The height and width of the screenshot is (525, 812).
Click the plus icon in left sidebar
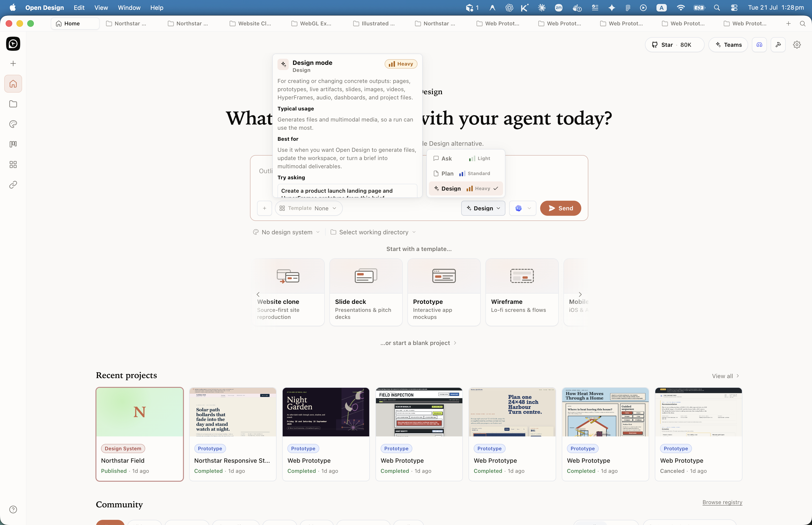click(x=13, y=64)
